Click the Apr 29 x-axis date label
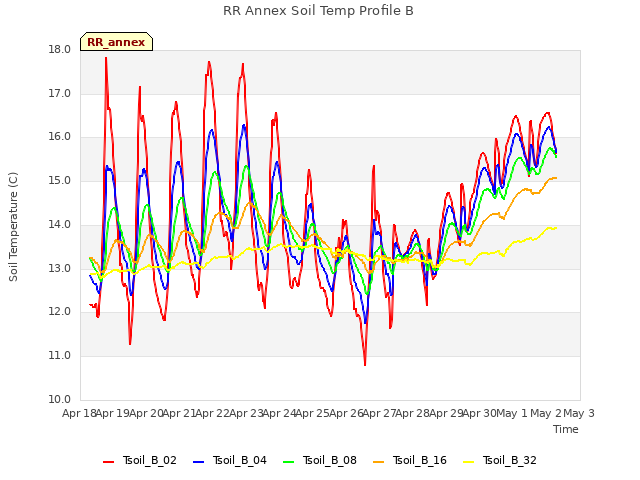The width and height of the screenshot is (640, 480). click(447, 413)
